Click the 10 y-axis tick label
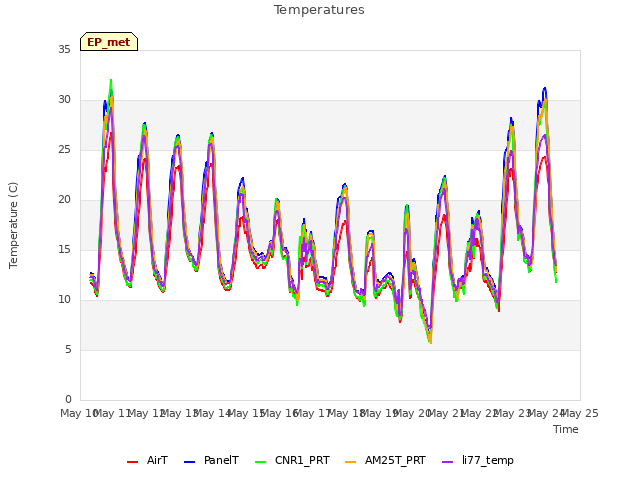 pyautogui.click(x=64, y=300)
